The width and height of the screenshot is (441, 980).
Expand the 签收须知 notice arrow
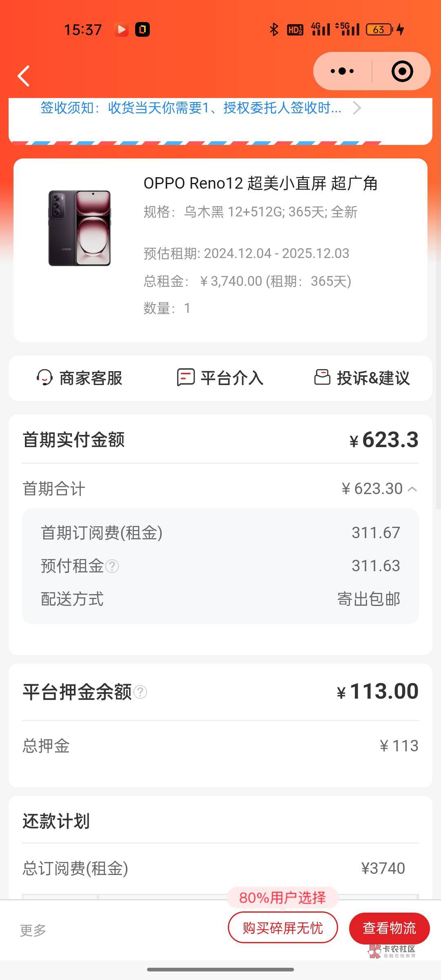(x=357, y=108)
